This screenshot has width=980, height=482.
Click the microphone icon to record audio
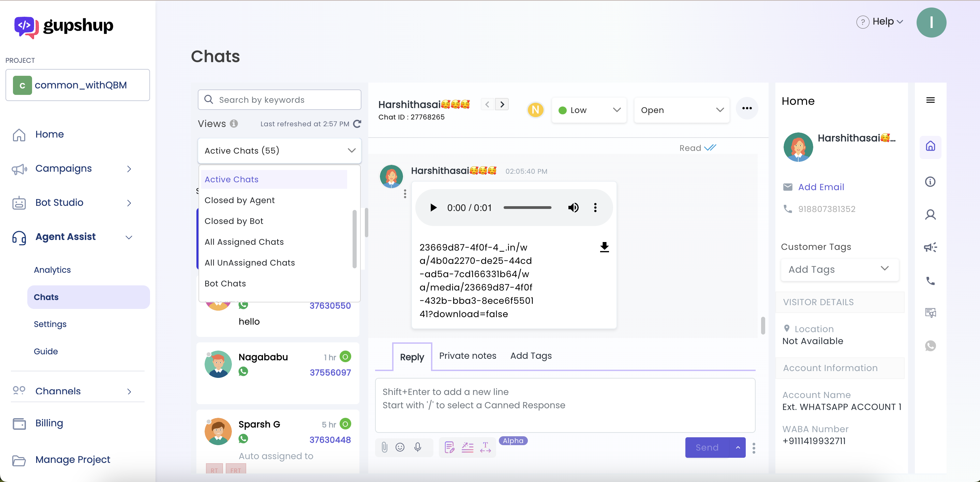click(x=417, y=447)
